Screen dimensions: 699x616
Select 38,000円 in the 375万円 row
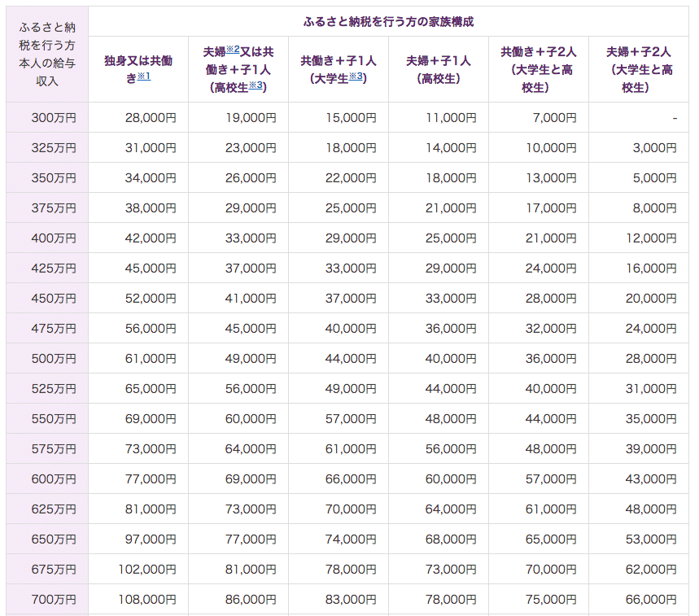coord(151,208)
